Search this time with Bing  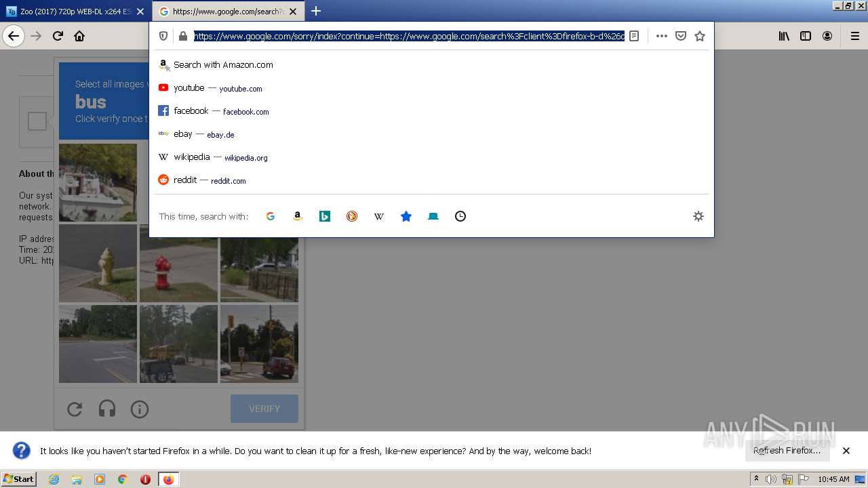325,216
